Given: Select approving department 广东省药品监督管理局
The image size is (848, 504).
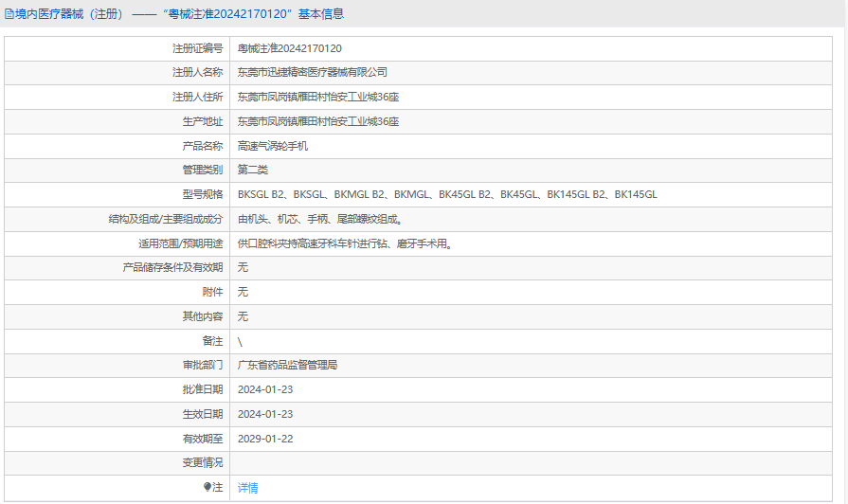Looking at the screenshot, I should click(287, 365).
